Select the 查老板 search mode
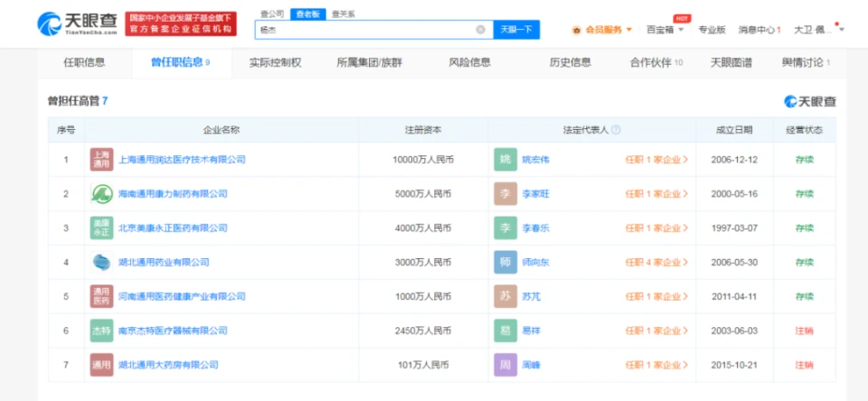This screenshot has width=868, height=401. [310, 14]
